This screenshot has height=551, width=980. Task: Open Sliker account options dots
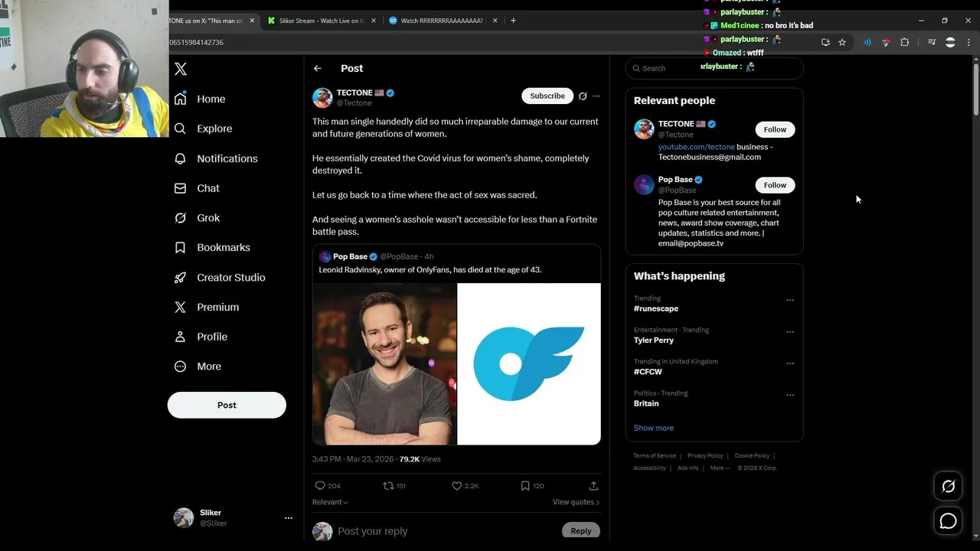[289, 518]
